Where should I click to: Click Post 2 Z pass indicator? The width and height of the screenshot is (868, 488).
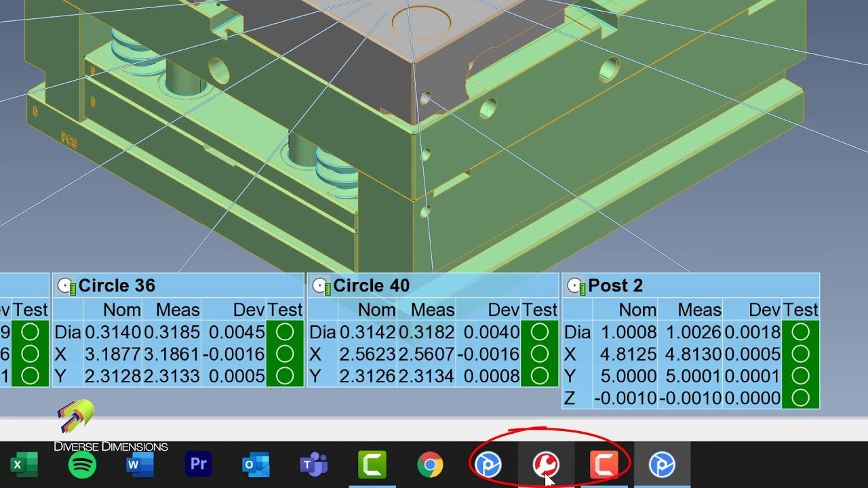tap(801, 397)
